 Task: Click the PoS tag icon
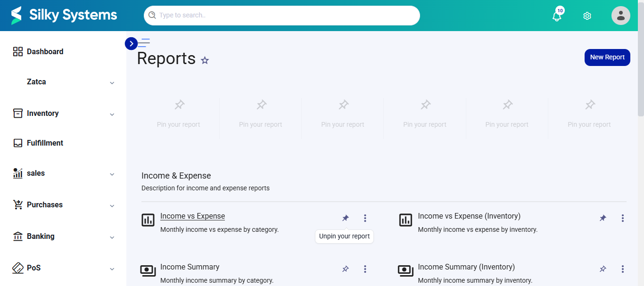click(x=18, y=268)
